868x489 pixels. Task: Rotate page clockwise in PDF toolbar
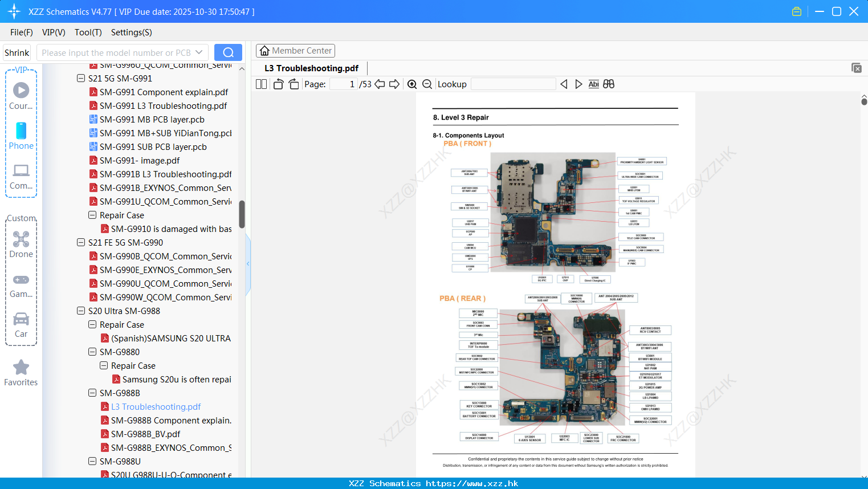[x=294, y=84]
